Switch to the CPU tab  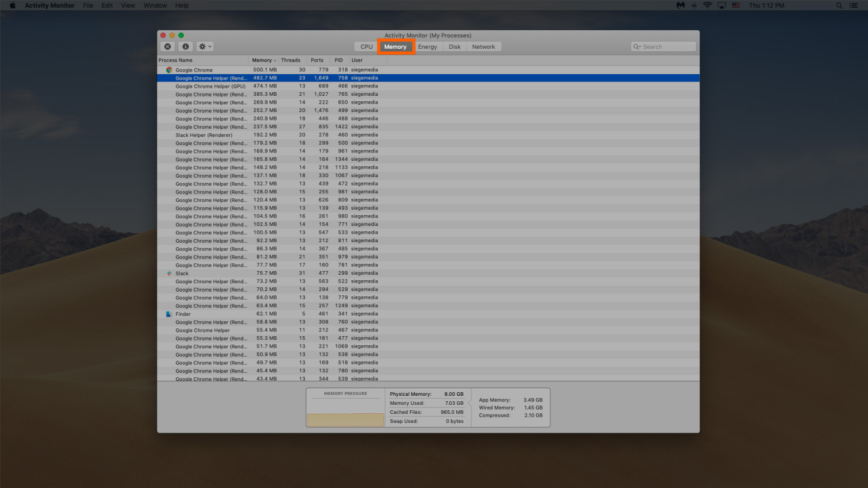(366, 46)
